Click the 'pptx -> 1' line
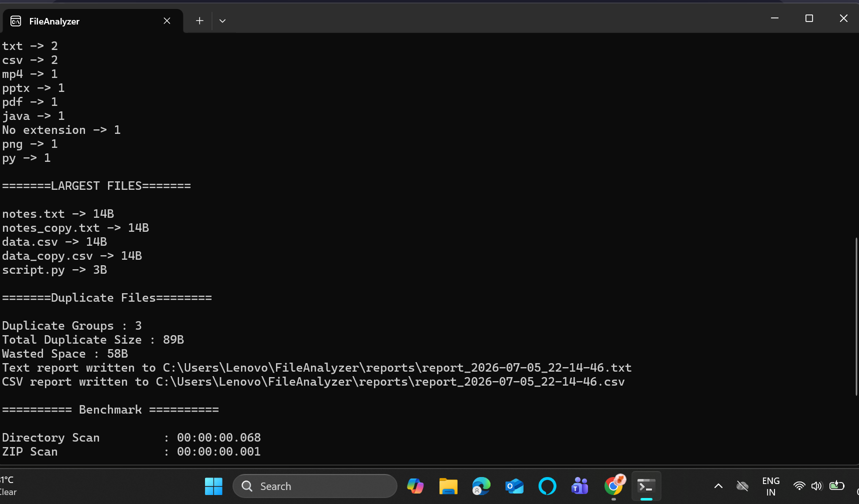Screen dimensions: 859x504 [x=33, y=88]
